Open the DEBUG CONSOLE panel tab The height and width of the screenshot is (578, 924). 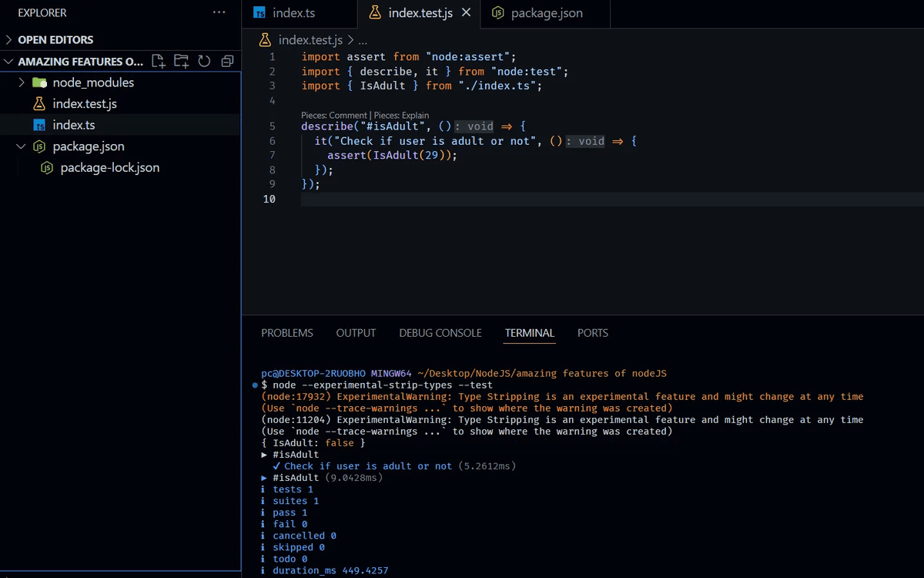440,333
